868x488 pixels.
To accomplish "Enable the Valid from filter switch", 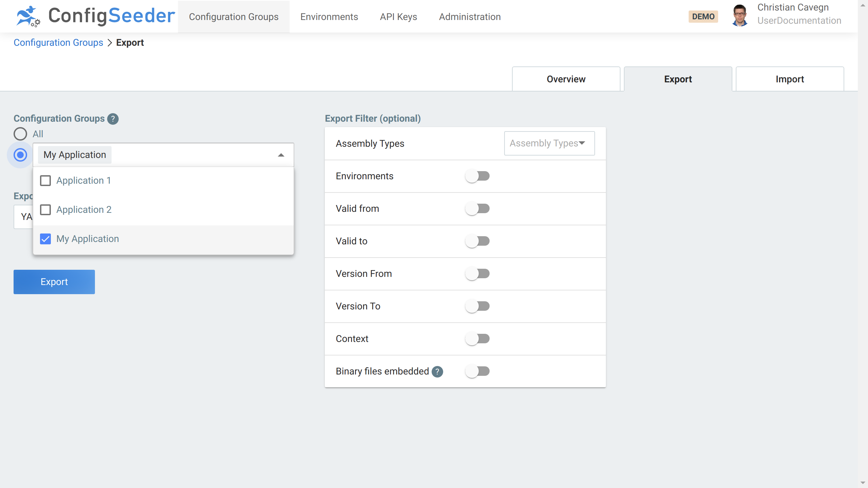I will click(x=477, y=208).
